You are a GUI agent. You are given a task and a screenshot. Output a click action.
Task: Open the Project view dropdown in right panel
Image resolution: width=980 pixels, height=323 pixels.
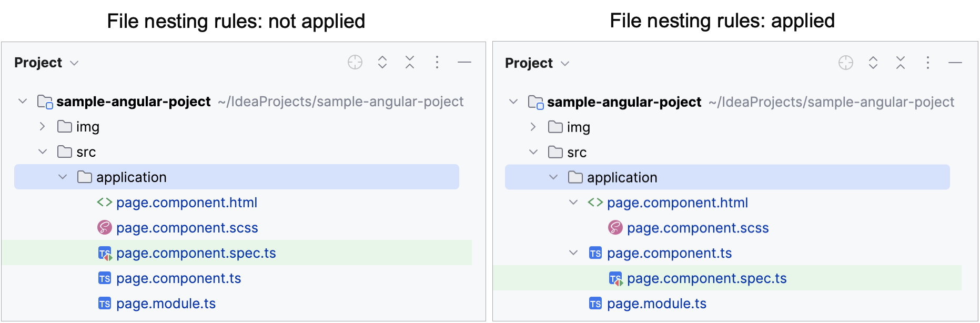(537, 64)
